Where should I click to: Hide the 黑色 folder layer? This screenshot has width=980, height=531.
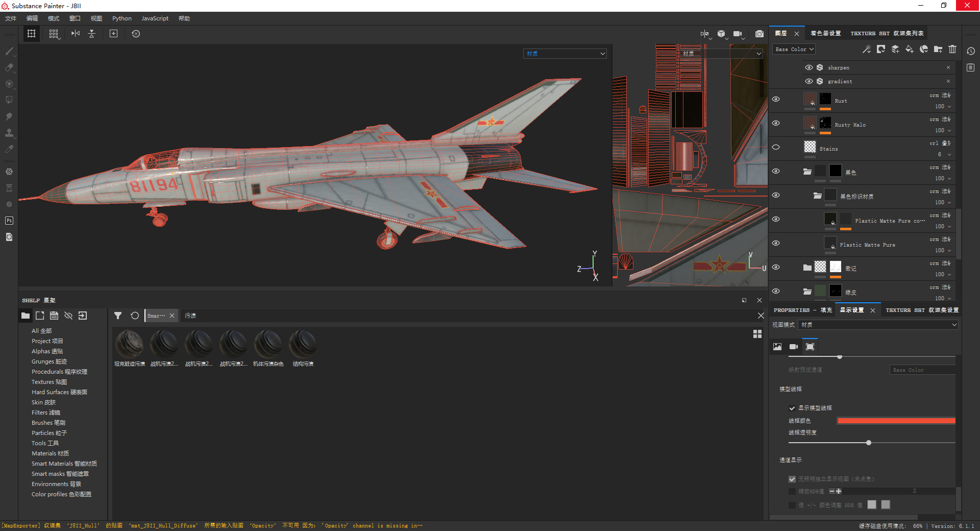coord(776,172)
